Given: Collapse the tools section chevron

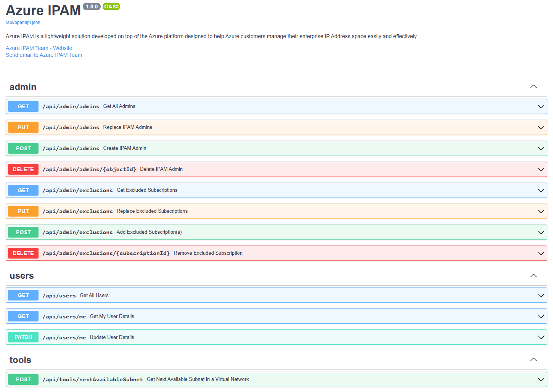Looking at the screenshot, I should 534,360.
